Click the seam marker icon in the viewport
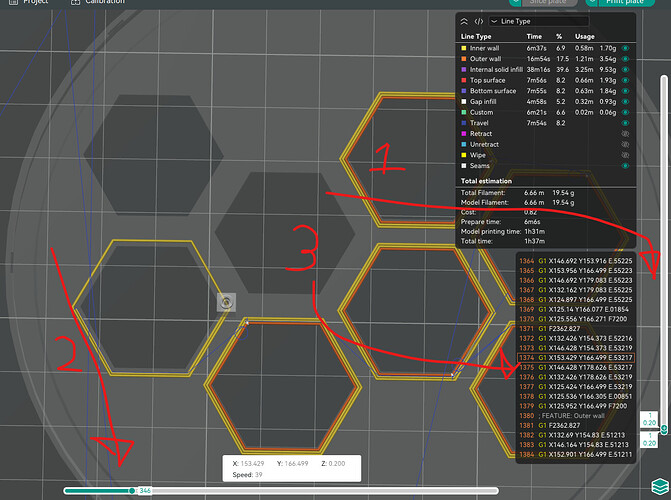The image size is (671, 500). click(226, 303)
